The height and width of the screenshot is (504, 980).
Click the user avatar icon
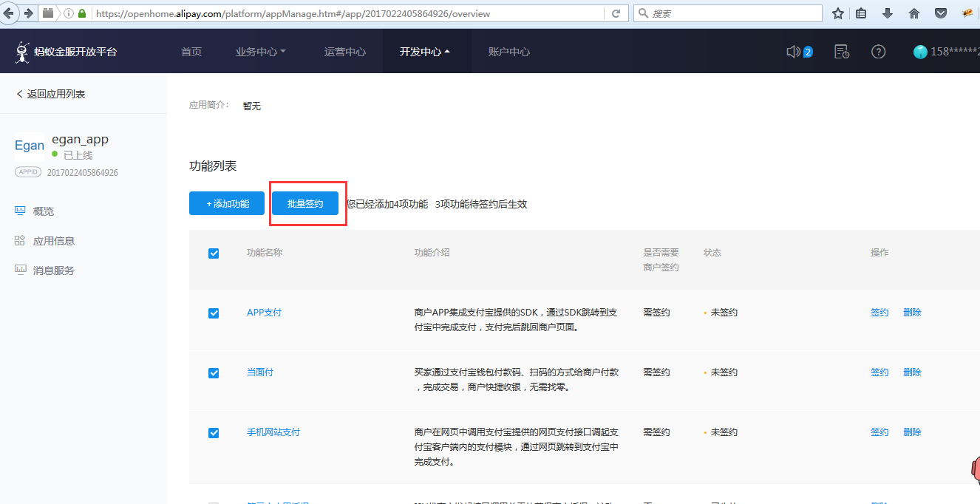click(920, 52)
